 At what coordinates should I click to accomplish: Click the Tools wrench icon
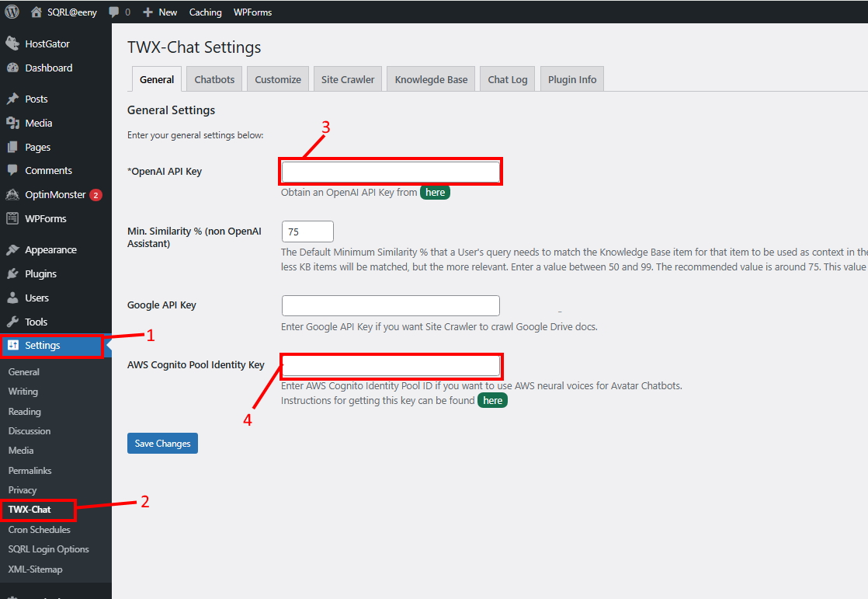(12, 322)
